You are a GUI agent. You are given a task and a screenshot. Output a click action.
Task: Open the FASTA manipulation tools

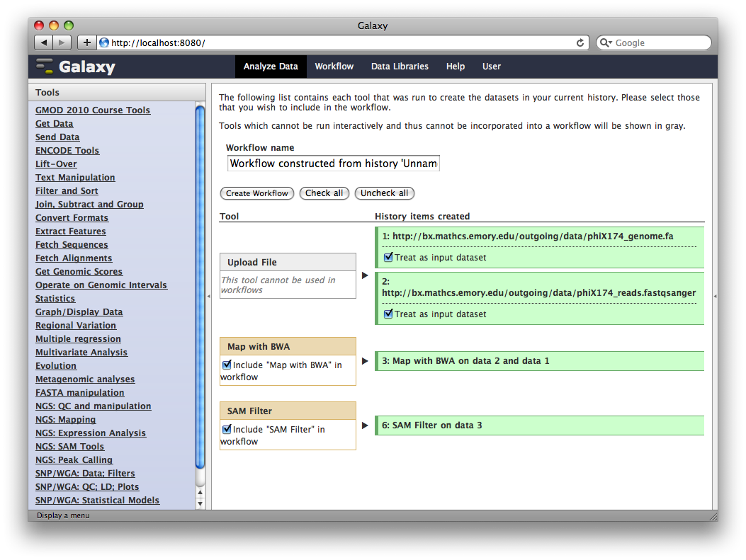pos(80,393)
